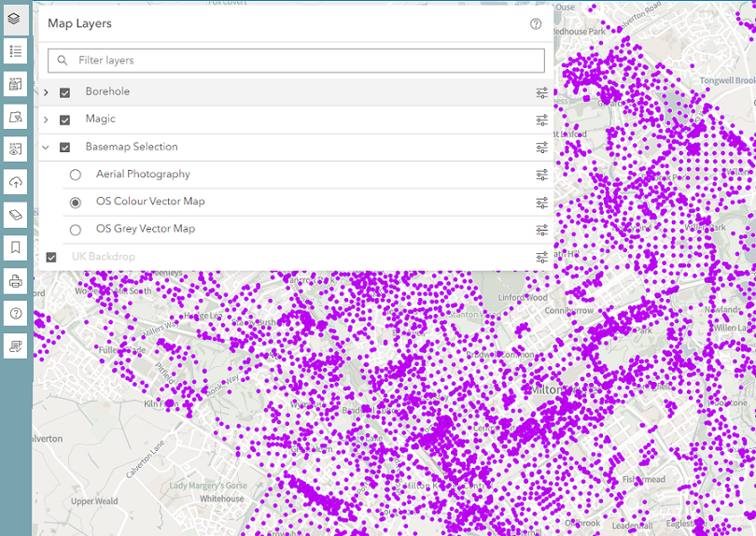Viewport: 756px width, 536px height.
Task: Open the sidebar help question mark icon
Action: coord(15,314)
